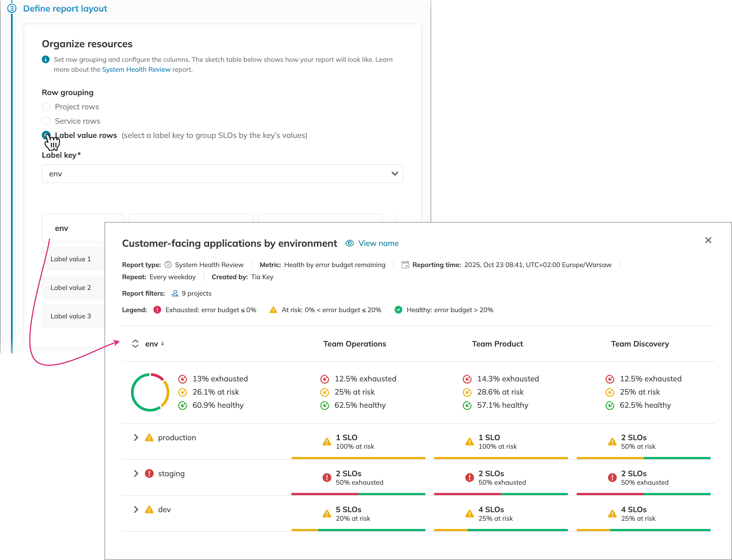
Task: Click the health donut chart
Action: (x=150, y=392)
